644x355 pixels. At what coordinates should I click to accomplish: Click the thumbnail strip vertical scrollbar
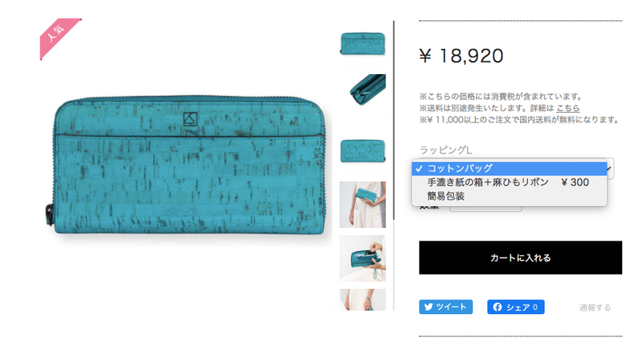tap(394, 120)
